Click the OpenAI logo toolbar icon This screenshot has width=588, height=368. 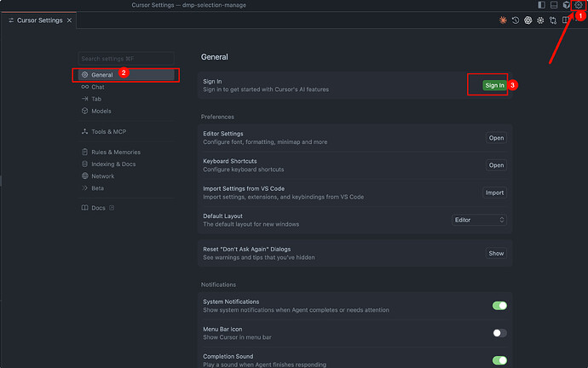click(527, 20)
